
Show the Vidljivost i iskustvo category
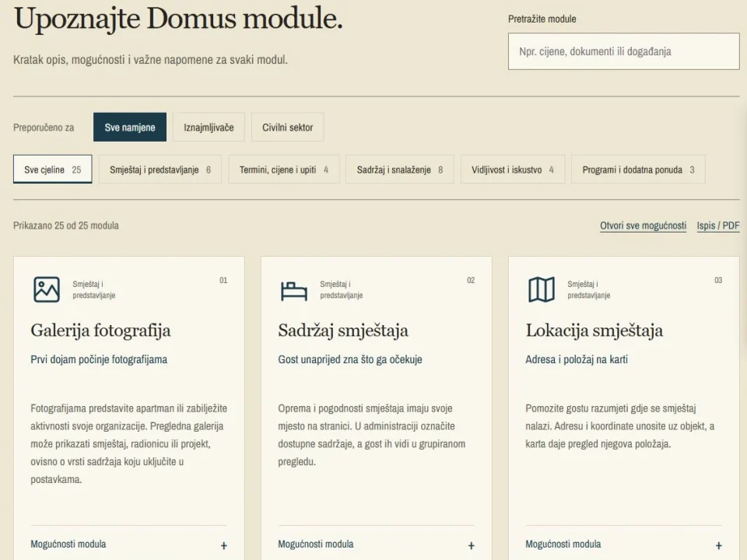click(x=513, y=170)
